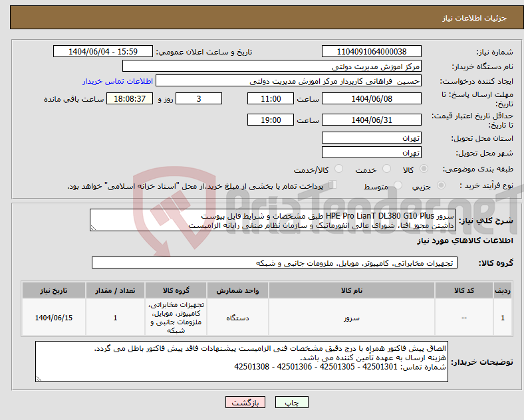
Task: Click the response deadline date 1404/06/08
Action: (371, 99)
